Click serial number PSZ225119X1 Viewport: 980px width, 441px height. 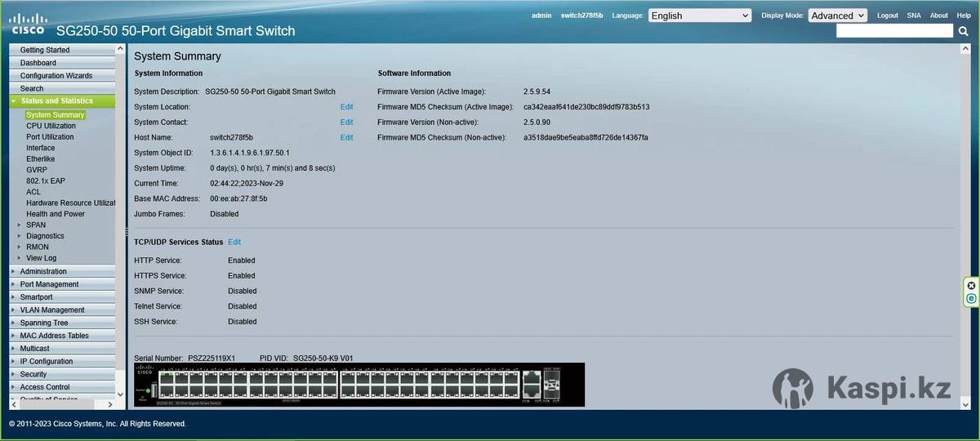point(212,359)
